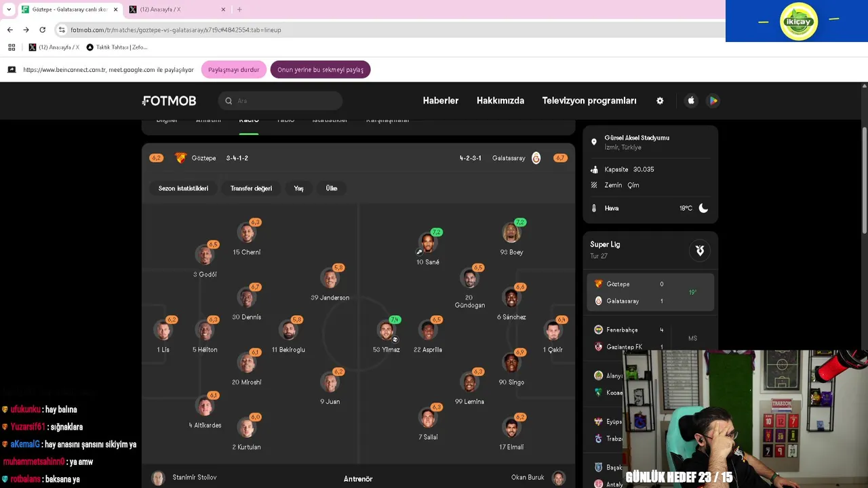Open goalkeeper 1 Çakir
868x488 pixels.
tap(553, 335)
